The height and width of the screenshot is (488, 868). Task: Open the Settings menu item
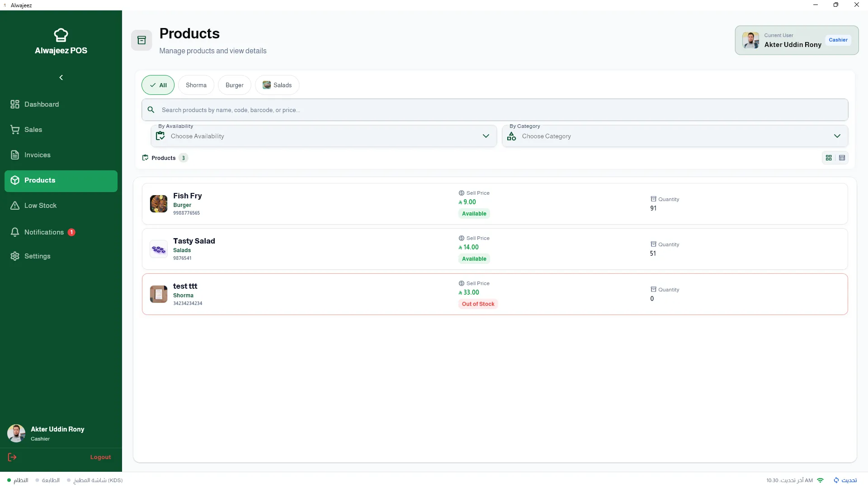[61, 256]
